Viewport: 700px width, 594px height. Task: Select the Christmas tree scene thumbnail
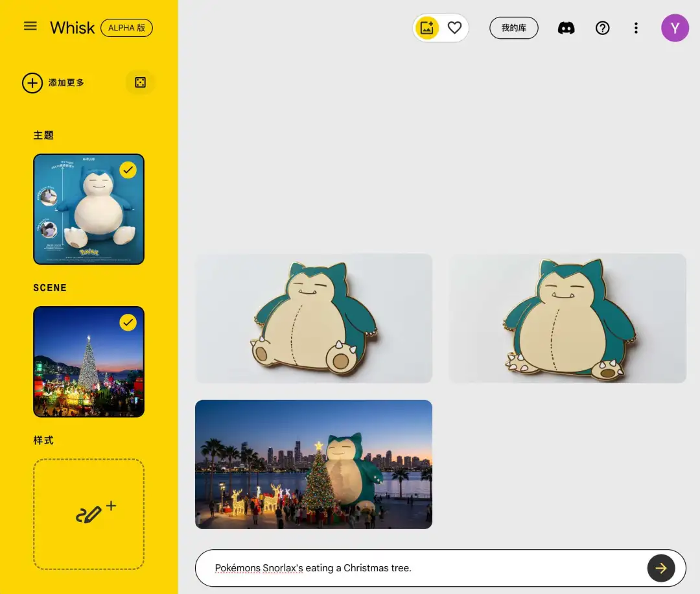click(x=89, y=362)
